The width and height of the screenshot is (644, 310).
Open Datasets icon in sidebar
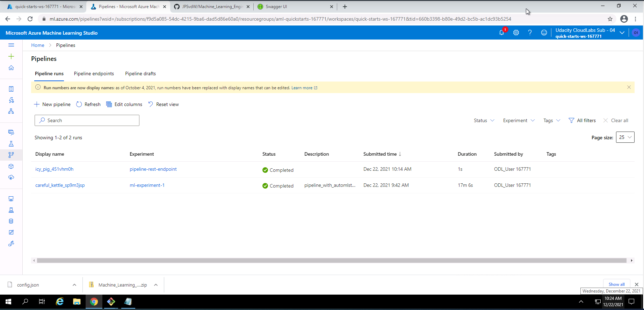click(11, 132)
